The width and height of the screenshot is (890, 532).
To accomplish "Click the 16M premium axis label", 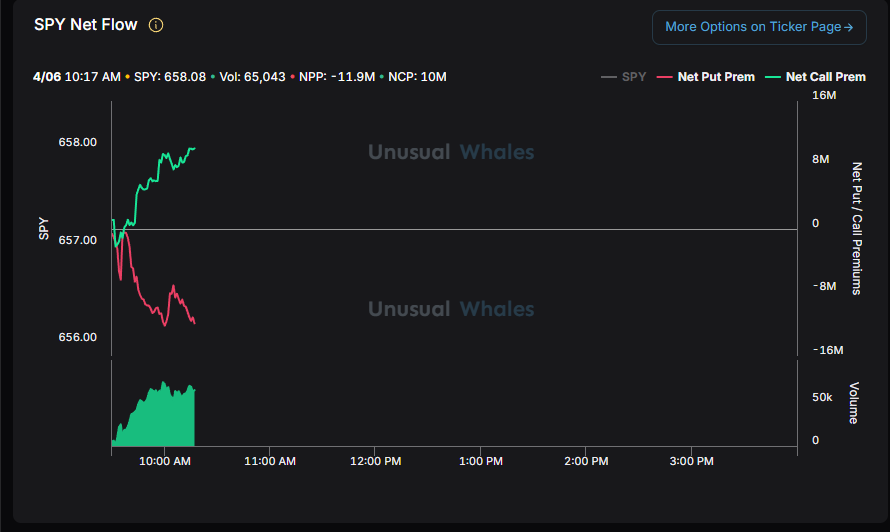I will [824, 95].
